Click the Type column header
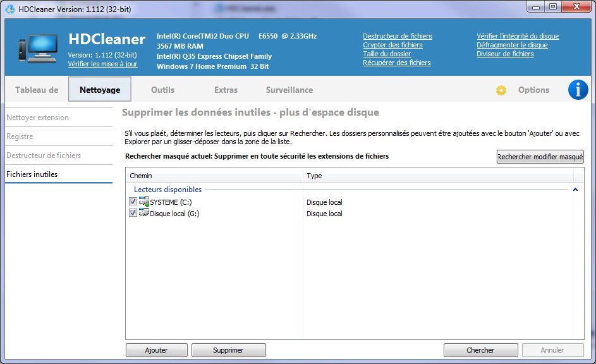 [438, 176]
